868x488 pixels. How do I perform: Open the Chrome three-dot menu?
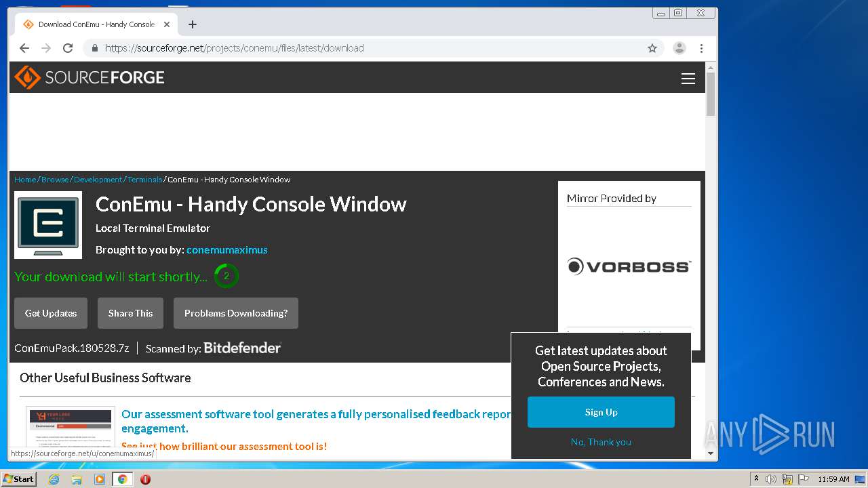tap(701, 48)
